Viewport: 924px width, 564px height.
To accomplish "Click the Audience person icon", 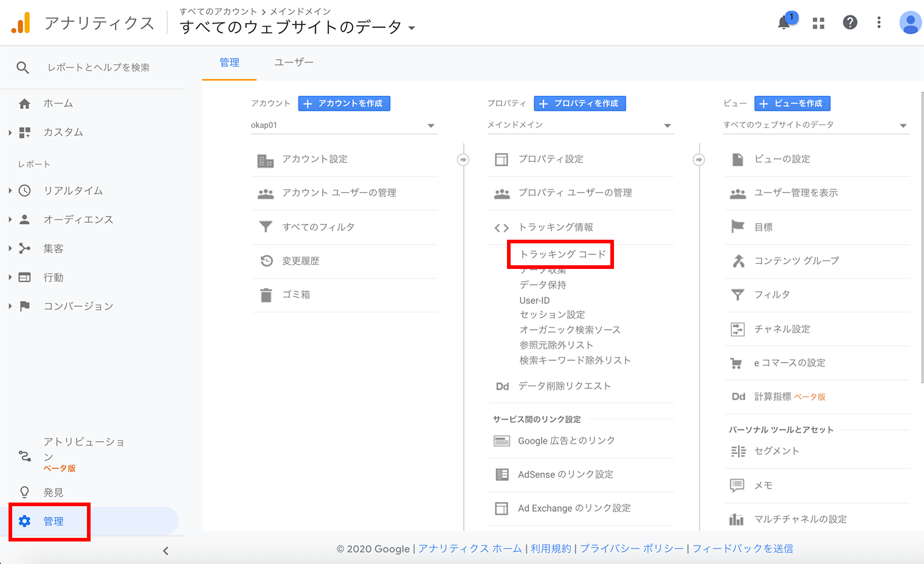I will click(24, 220).
